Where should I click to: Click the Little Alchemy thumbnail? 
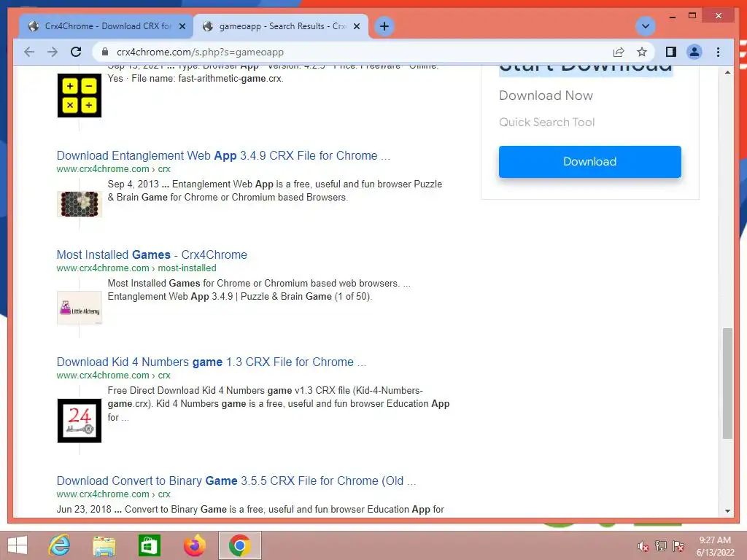click(80, 308)
